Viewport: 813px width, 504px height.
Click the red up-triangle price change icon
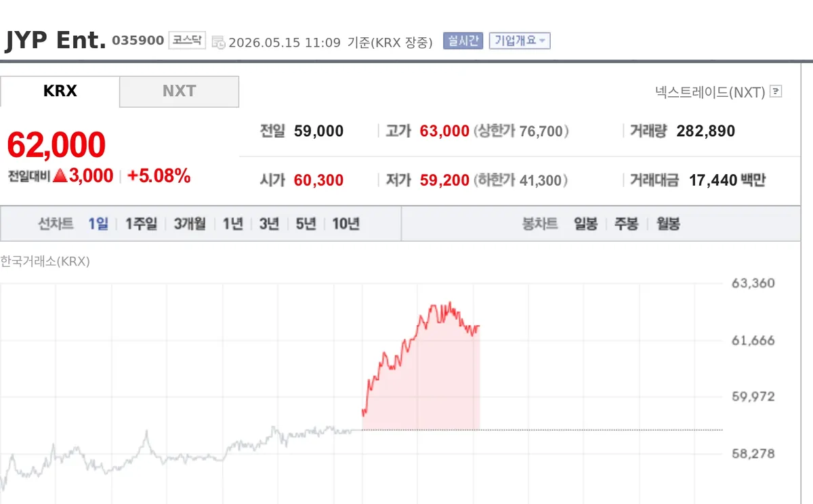pos(60,176)
